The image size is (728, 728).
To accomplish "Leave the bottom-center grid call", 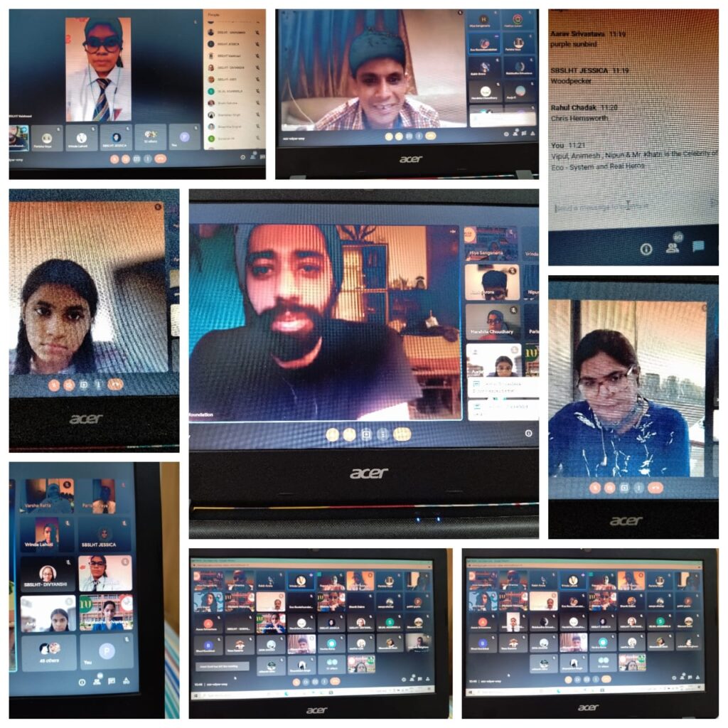I will [x=335, y=682].
